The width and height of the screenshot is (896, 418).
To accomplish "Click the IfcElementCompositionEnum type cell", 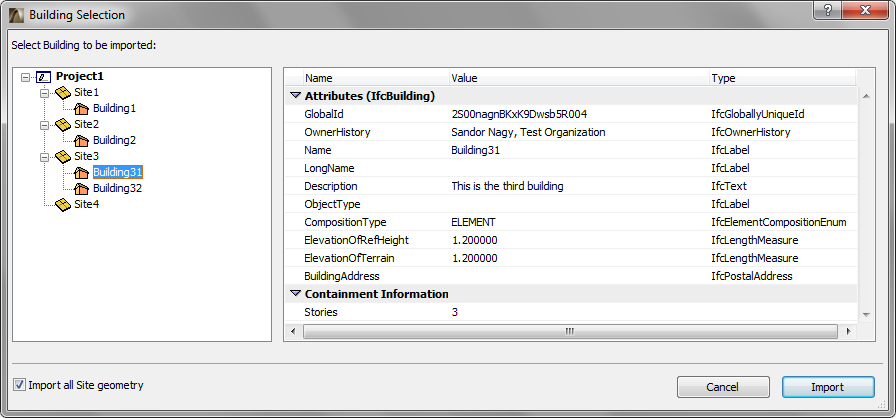I will [x=778, y=222].
